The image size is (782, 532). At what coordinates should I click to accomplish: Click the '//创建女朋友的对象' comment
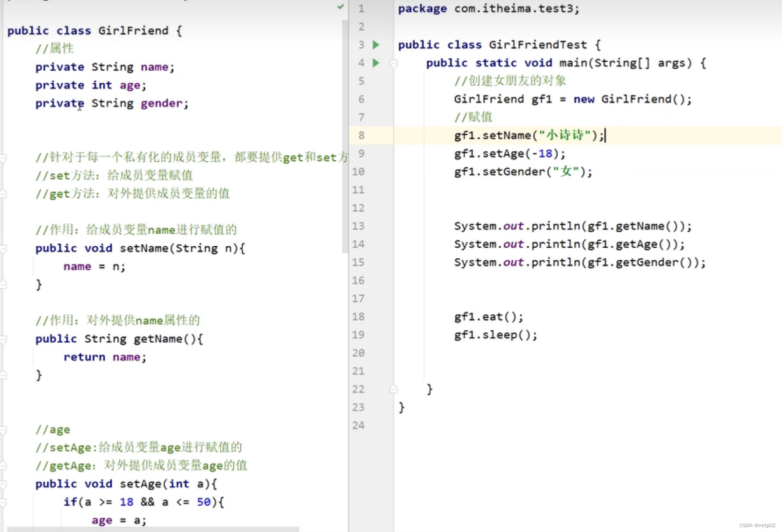[x=510, y=81]
